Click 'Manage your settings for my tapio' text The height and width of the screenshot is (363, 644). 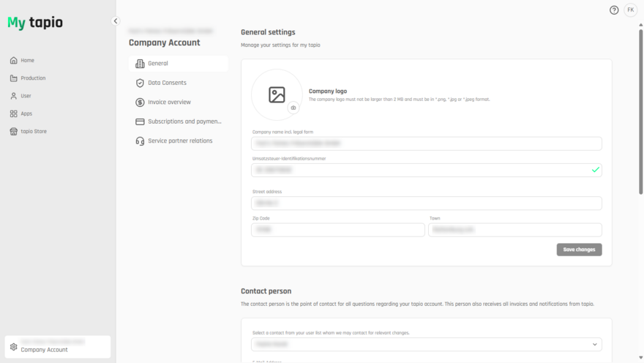point(280,45)
